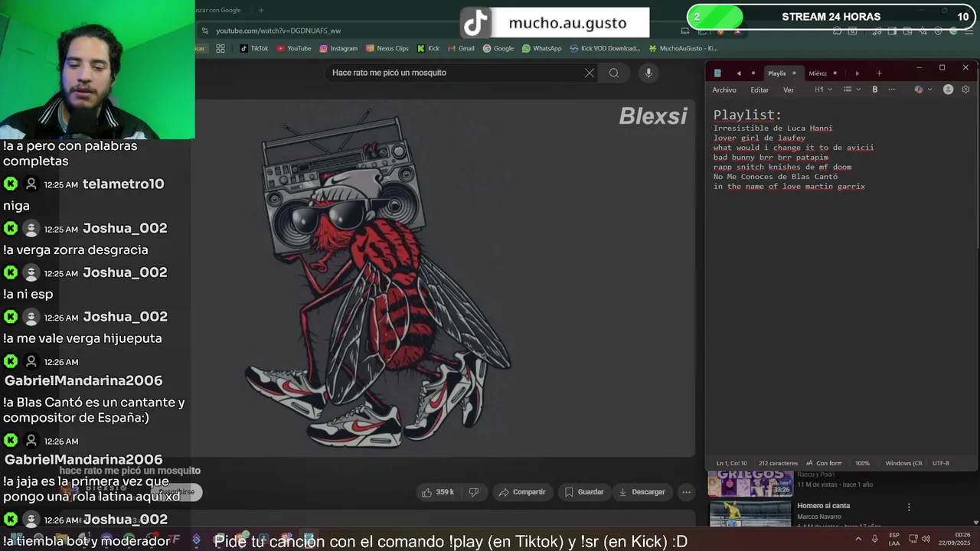Change the UTF-8 encoding in status bar
The image size is (980, 551).
pos(941,463)
